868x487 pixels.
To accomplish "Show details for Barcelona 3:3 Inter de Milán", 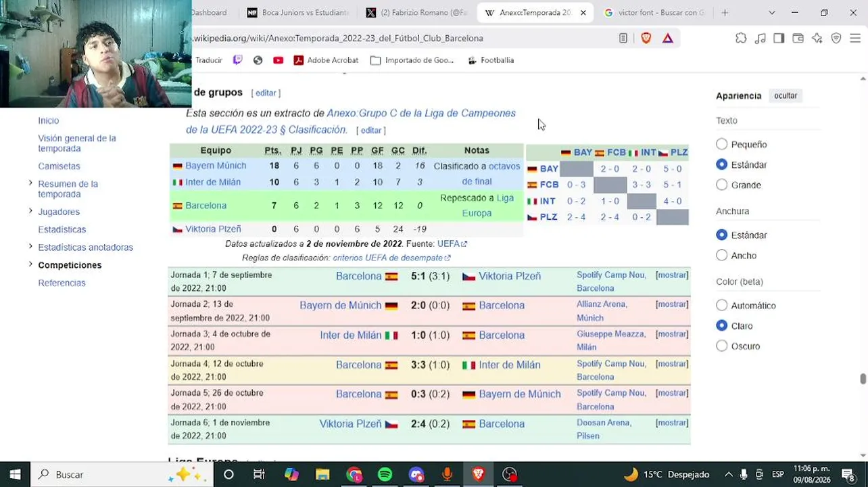I will pos(672,364).
